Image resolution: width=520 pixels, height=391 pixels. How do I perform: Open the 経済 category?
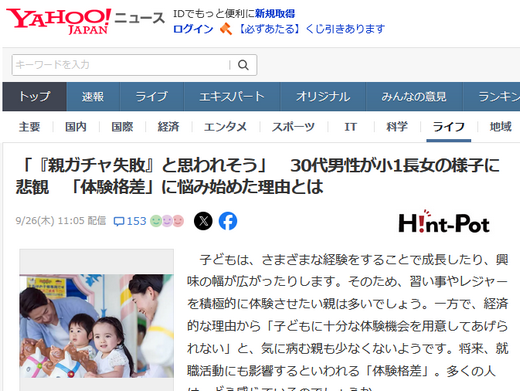[x=169, y=127]
